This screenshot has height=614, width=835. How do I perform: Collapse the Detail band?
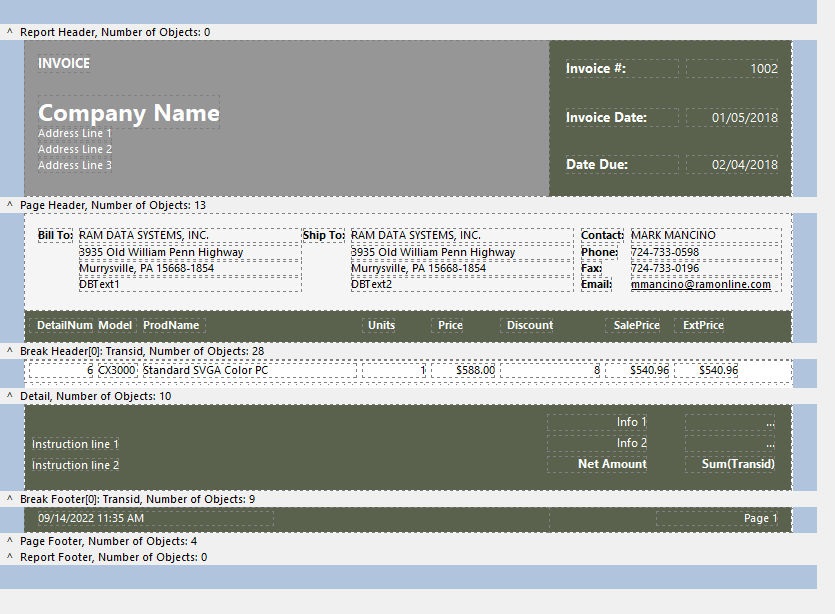tap(10, 396)
